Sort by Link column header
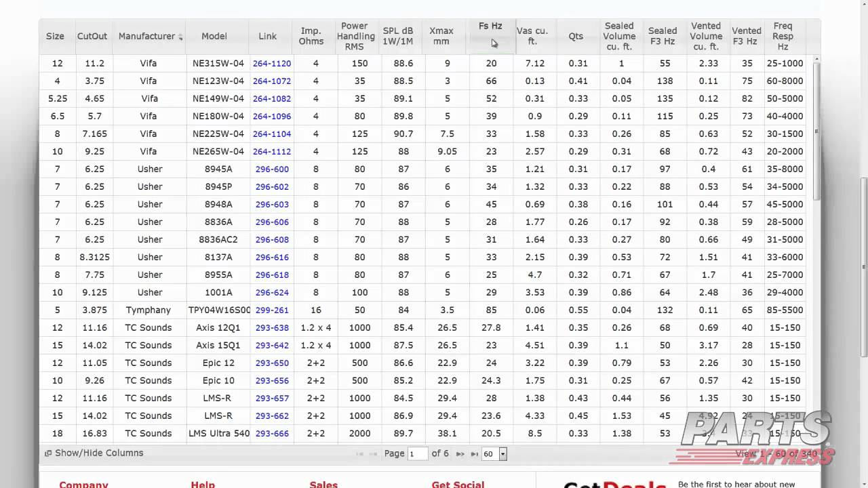868x488 pixels. pos(268,36)
